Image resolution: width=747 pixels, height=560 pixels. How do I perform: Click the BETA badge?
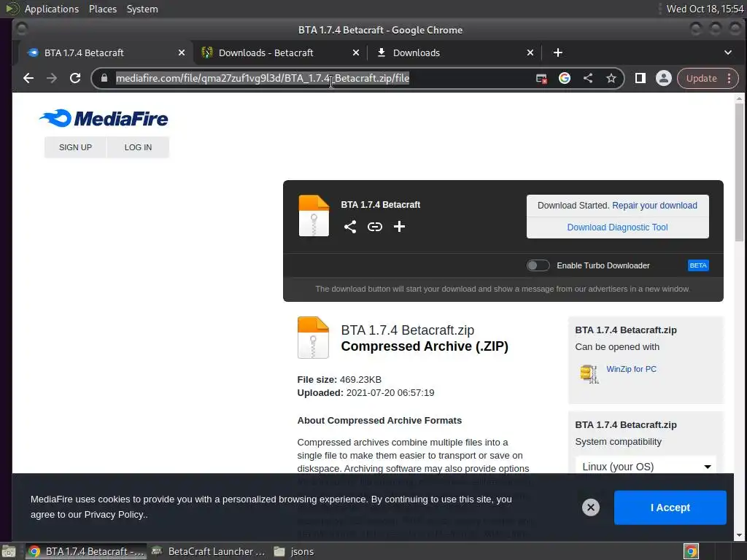click(x=698, y=265)
